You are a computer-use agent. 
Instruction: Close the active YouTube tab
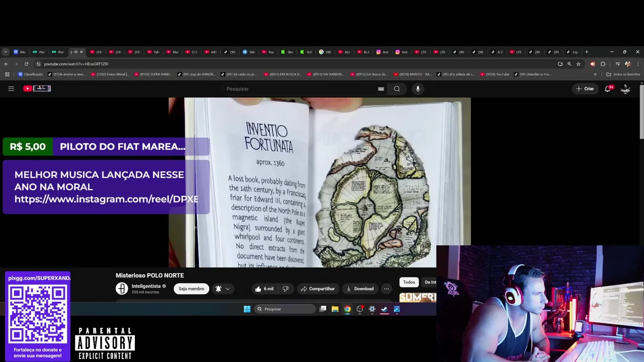[x=82, y=52]
